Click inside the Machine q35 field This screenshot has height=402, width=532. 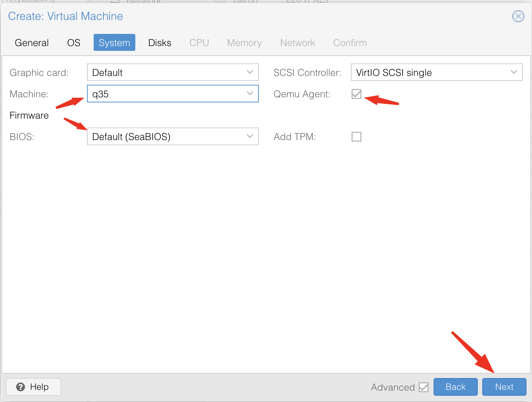click(166, 94)
